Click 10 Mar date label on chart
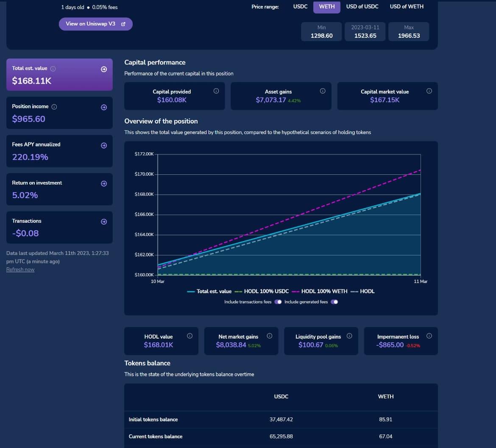The image size is (496, 448). (x=158, y=281)
